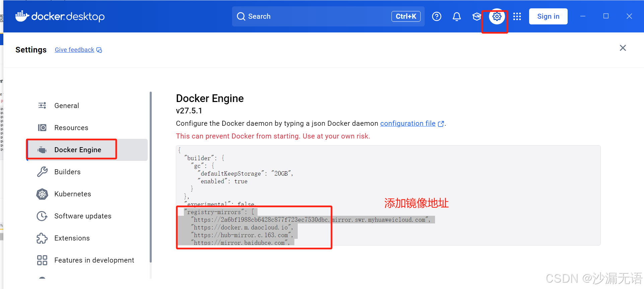
Task: Click the Kubernetes wheel icon
Action: click(42, 194)
